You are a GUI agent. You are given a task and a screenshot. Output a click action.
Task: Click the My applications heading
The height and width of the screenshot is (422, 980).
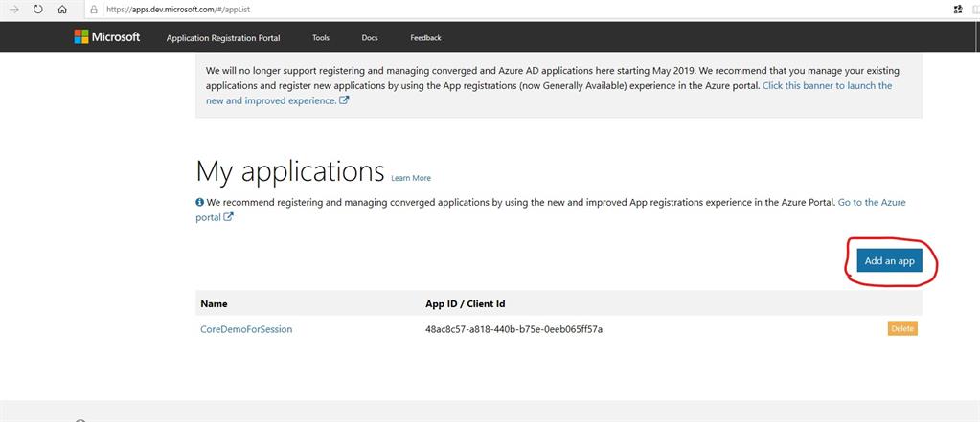coord(290,170)
